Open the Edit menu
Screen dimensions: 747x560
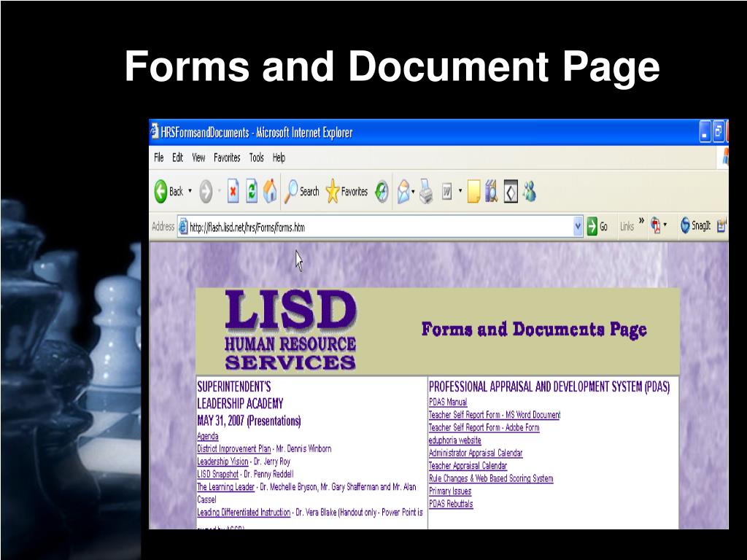point(178,157)
